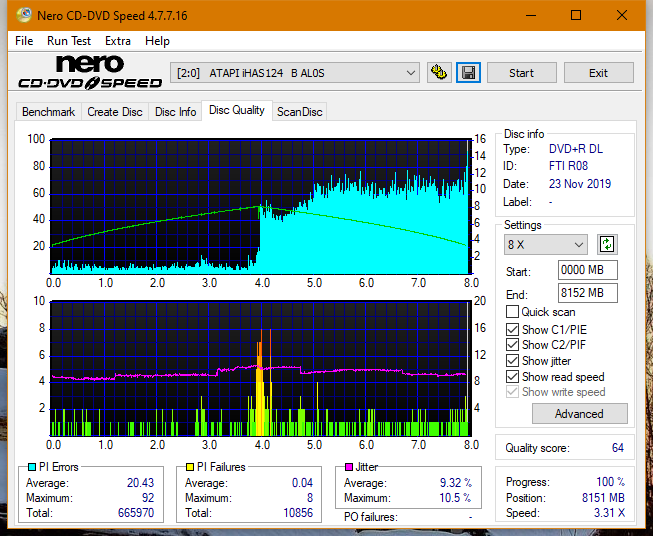Click the green refresh speed icon

[x=607, y=244]
